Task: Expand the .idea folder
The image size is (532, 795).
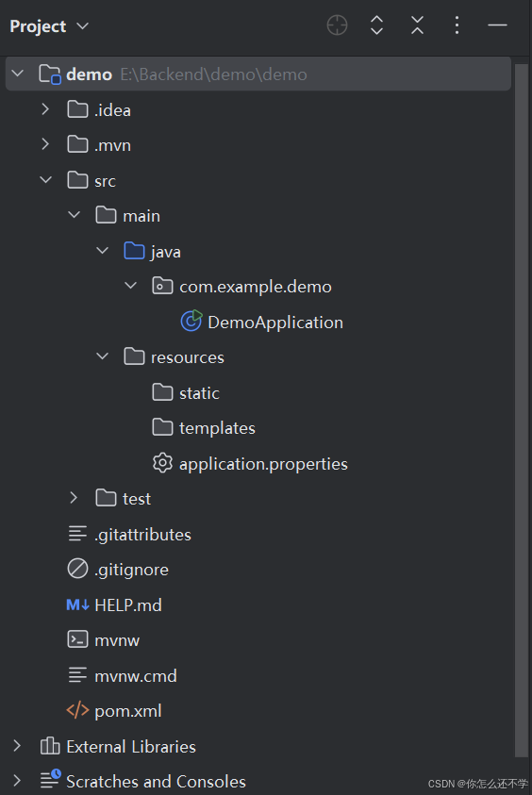Action: 45,109
